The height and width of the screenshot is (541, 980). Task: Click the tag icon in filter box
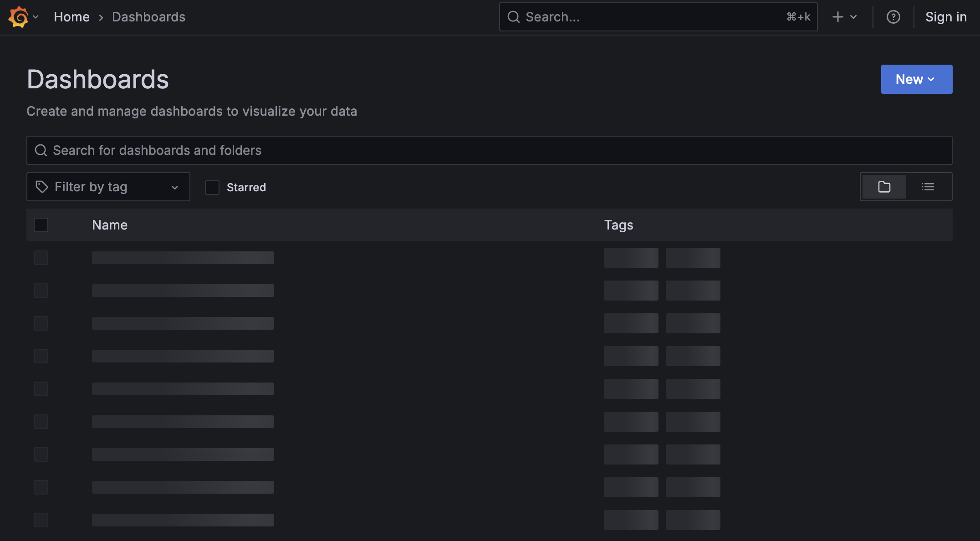click(x=42, y=187)
